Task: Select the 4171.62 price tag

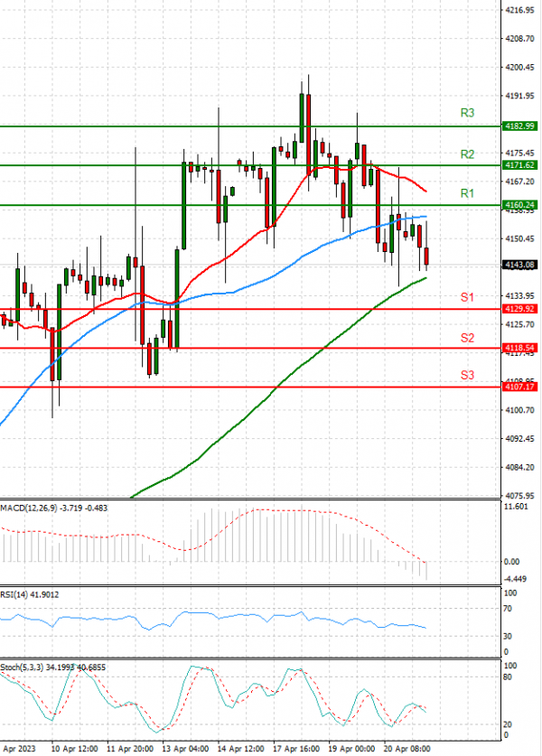Action: click(519, 165)
